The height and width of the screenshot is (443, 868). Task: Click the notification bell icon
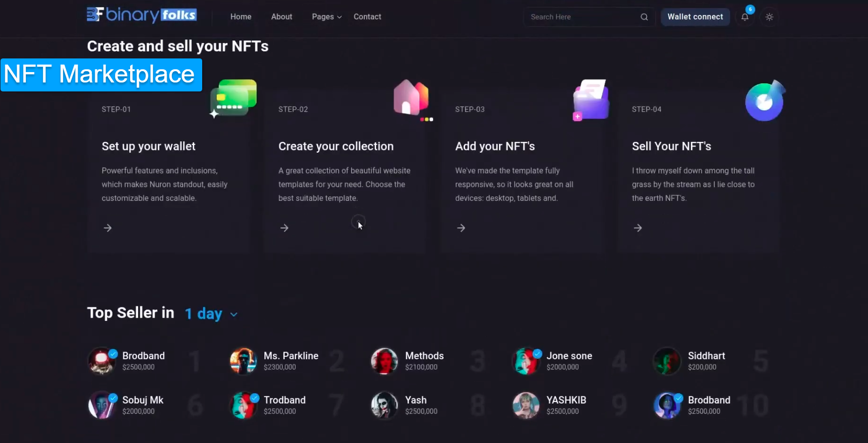[x=745, y=17]
